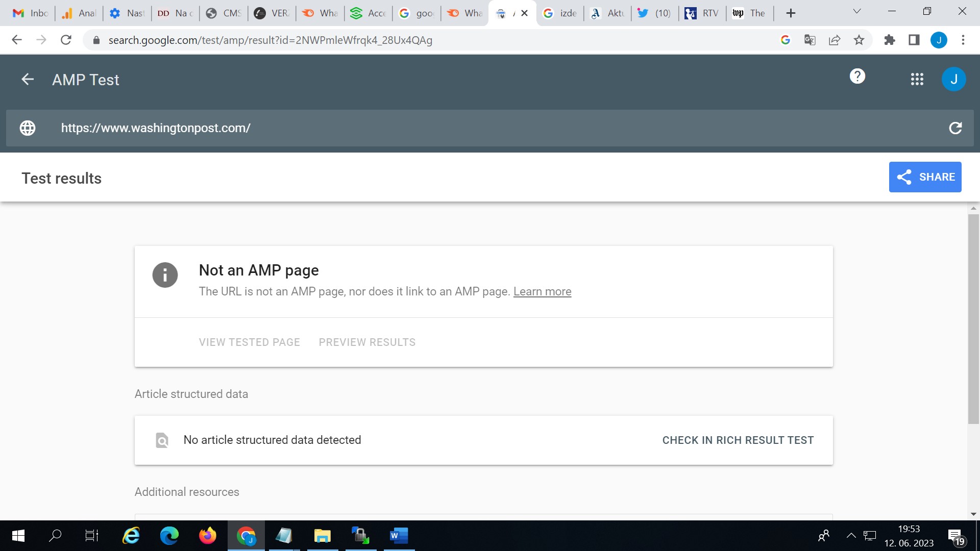Open the Chrome three-dot menu
The image size is (980, 551).
click(963, 40)
